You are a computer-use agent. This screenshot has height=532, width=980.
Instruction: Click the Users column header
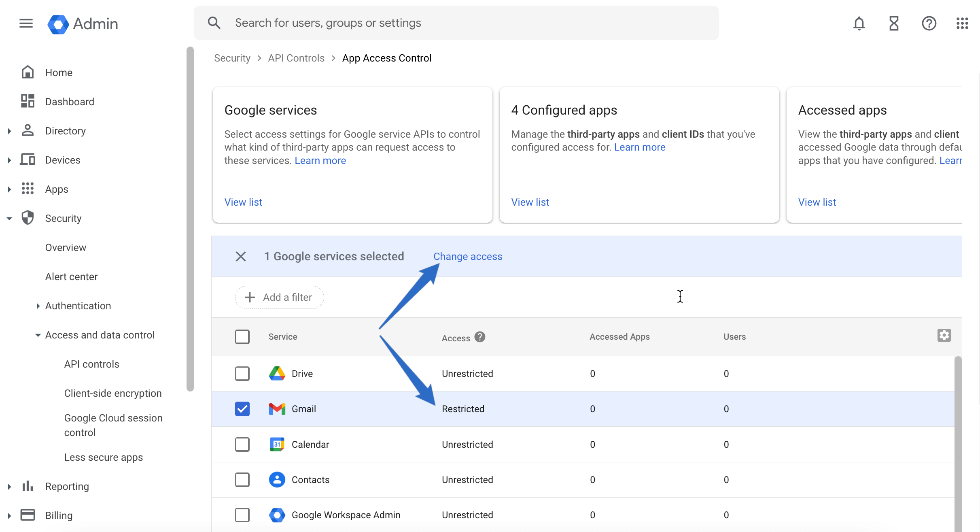pyautogui.click(x=734, y=336)
